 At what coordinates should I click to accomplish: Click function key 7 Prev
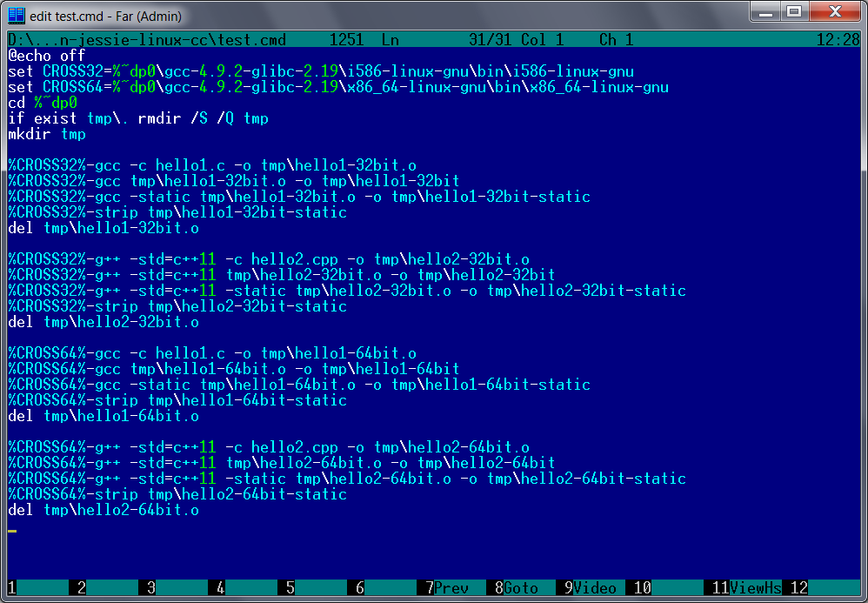pyautogui.click(x=446, y=587)
